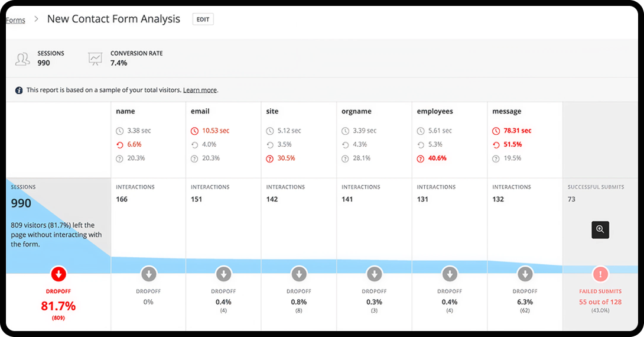Click the question icon beside email 20.3%
This screenshot has height=337, width=644.
(x=195, y=158)
